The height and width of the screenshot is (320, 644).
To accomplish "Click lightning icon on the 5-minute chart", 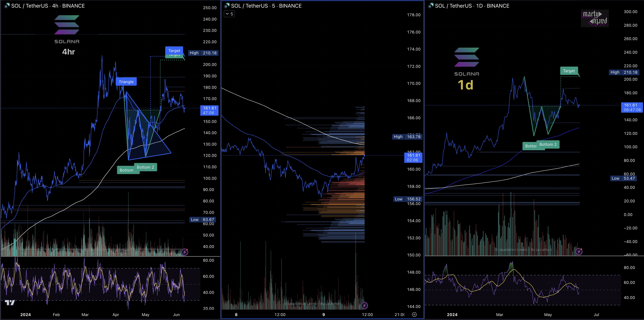I will [x=364, y=305].
